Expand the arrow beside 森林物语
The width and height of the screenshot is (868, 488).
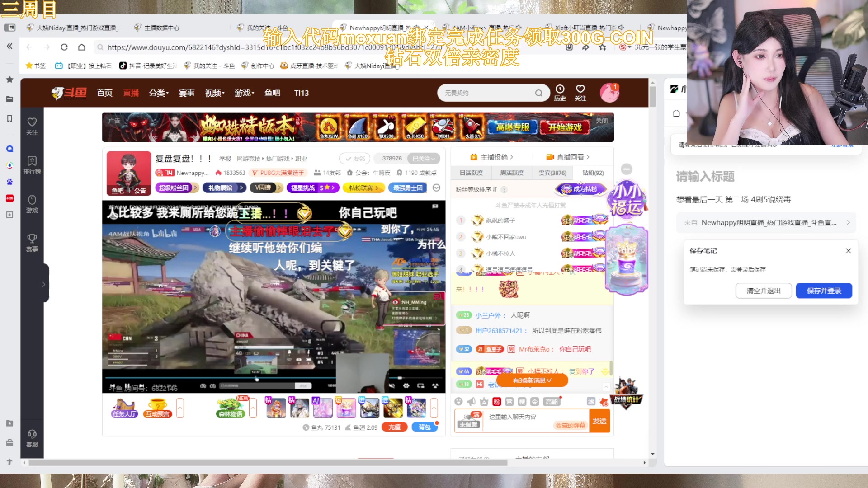[253, 408]
